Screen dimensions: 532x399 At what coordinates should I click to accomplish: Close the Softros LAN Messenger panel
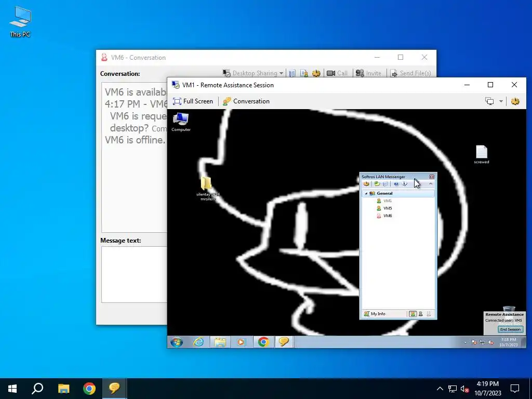point(432,177)
